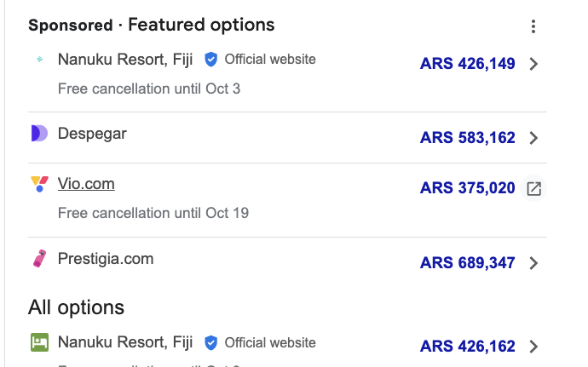Viewport: 588px width, 367px height.
Task: Click the Nanuku Resort teal sparkle logo
Action: [39, 59]
